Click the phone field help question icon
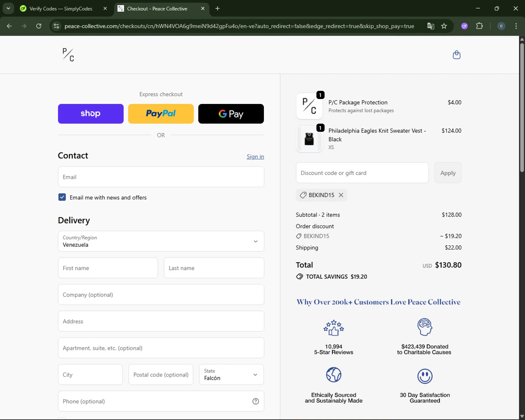525x420 pixels. click(255, 401)
